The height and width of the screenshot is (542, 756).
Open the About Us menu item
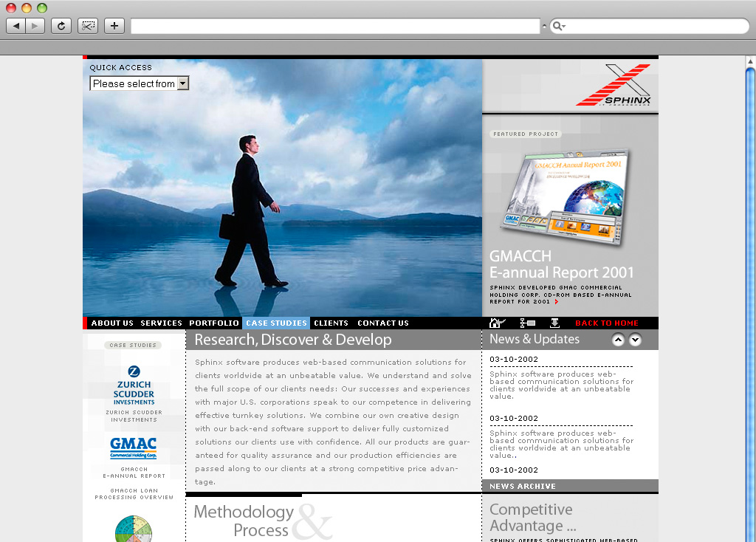pos(112,323)
